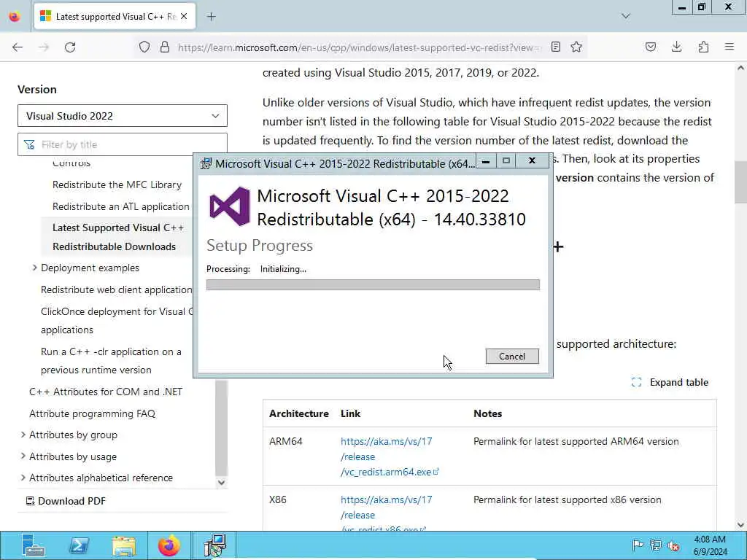Viewport: 747px width, 560px height.
Task: Click the table of contents scrollbar thumb
Action: click(x=221, y=427)
